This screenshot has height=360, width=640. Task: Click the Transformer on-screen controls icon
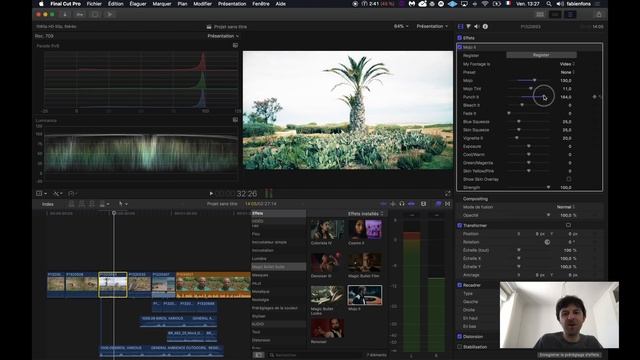pos(568,225)
